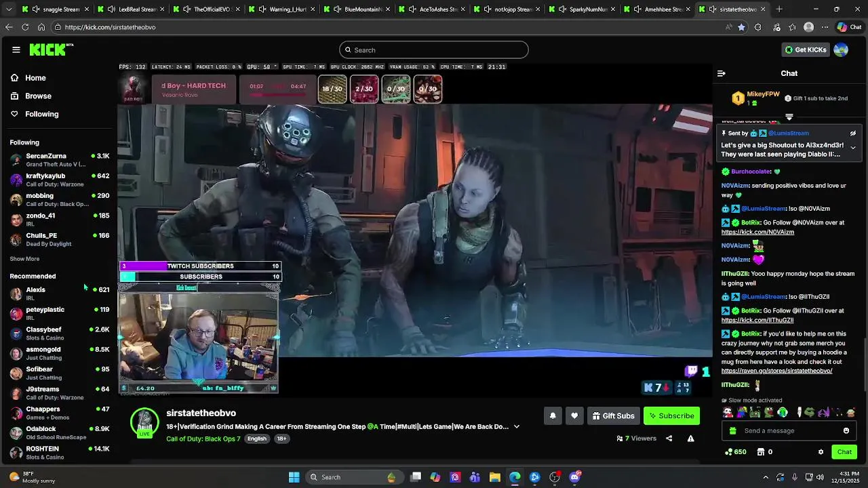
Task: Bookmark page with star icon
Action: 741,27
